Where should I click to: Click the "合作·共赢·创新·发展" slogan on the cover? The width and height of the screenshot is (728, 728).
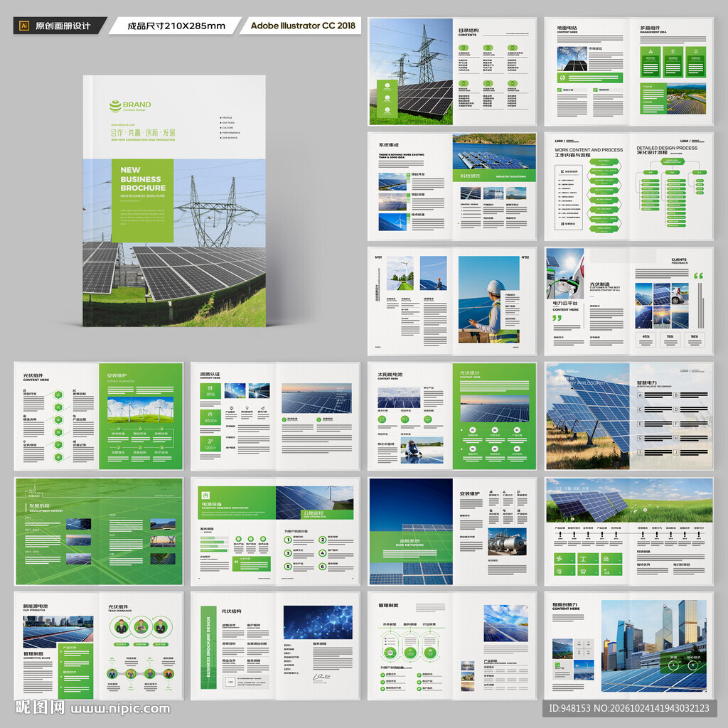143,133
